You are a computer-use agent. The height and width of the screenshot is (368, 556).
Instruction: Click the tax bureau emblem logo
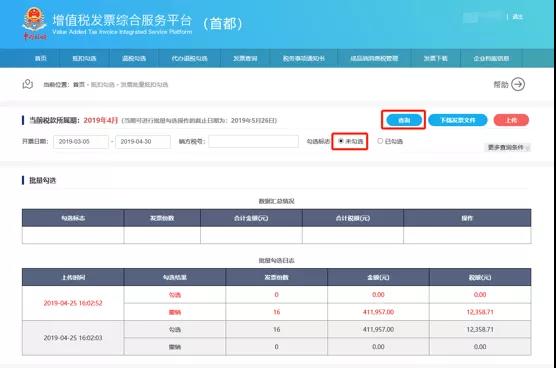(34, 23)
